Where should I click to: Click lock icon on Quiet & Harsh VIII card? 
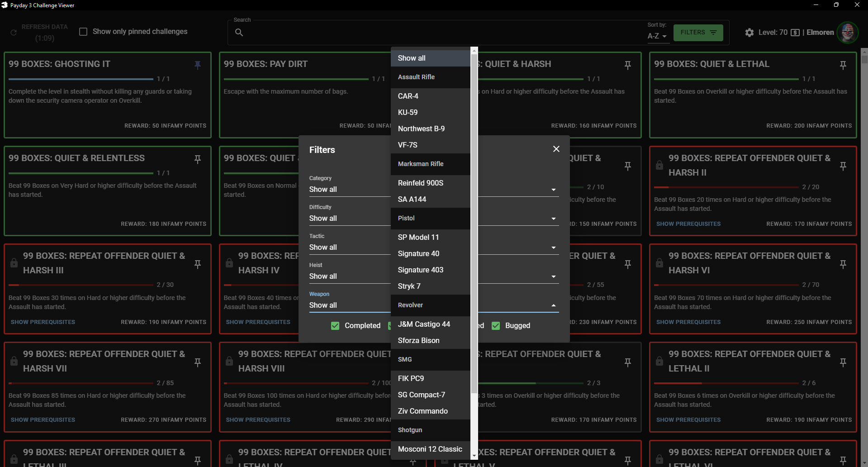(x=229, y=361)
